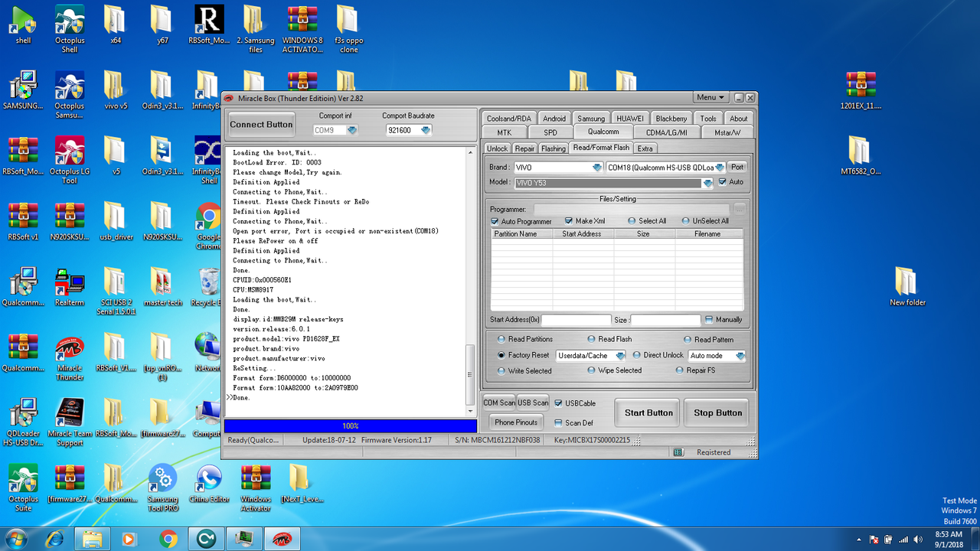Open the HUAWEI tab
The height and width of the screenshot is (551, 980).
(630, 119)
